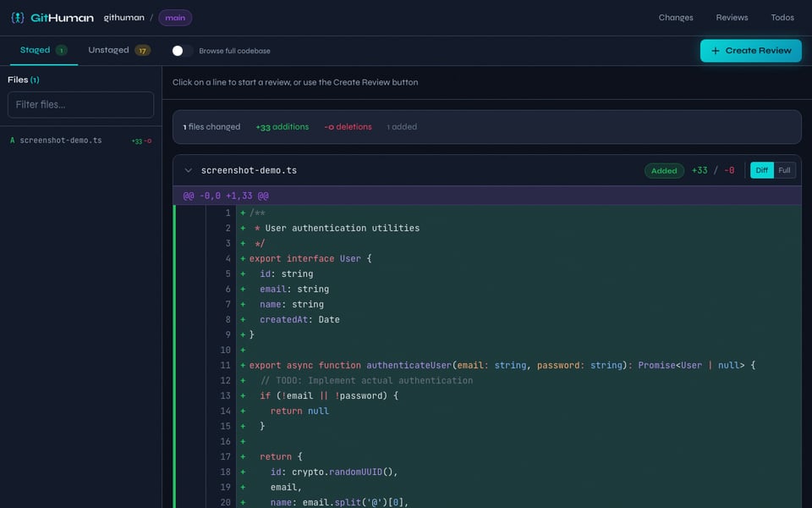Click inside the Filter files input
Screen dimensions: 812x508
[x=80, y=104]
